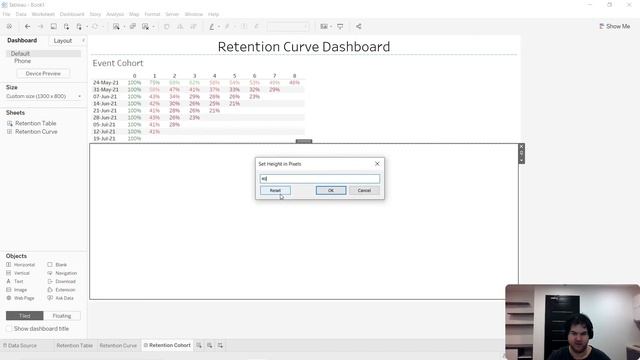The image size is (640, 360).
Task: Select the Navigation object
Action: (x=62, y=273)
